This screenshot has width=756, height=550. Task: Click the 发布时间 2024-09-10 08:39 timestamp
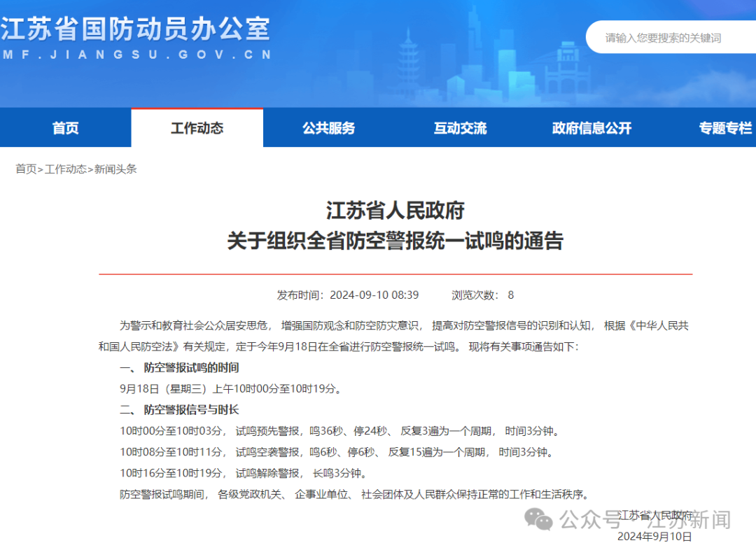348,295
